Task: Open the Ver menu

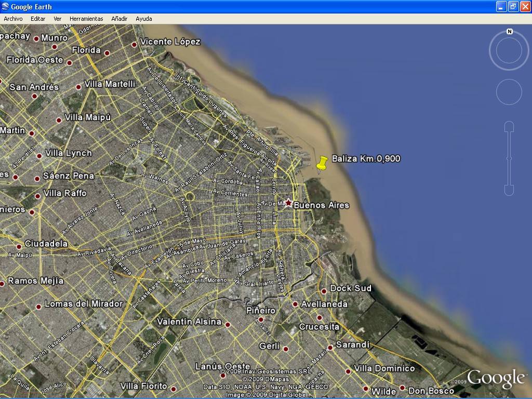Action: coord(57,19)
